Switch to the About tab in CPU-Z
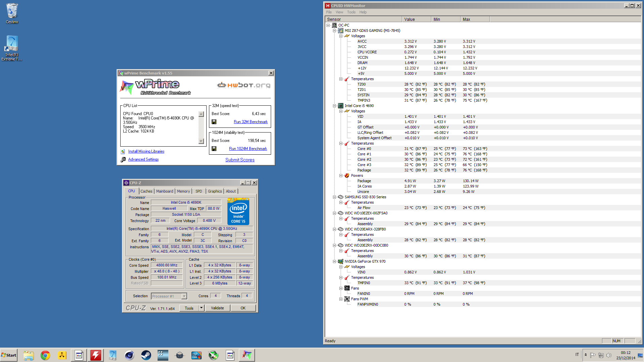644x362 pixels. coord(231,191)
